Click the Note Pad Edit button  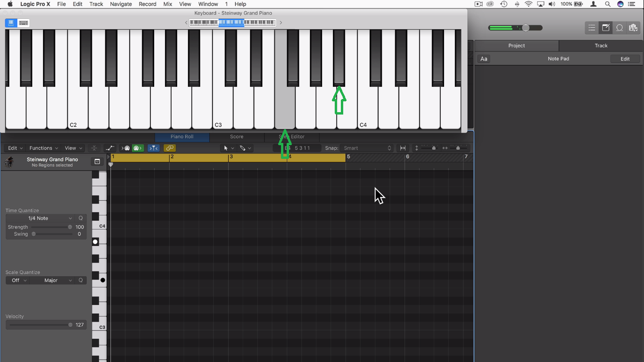625,59
